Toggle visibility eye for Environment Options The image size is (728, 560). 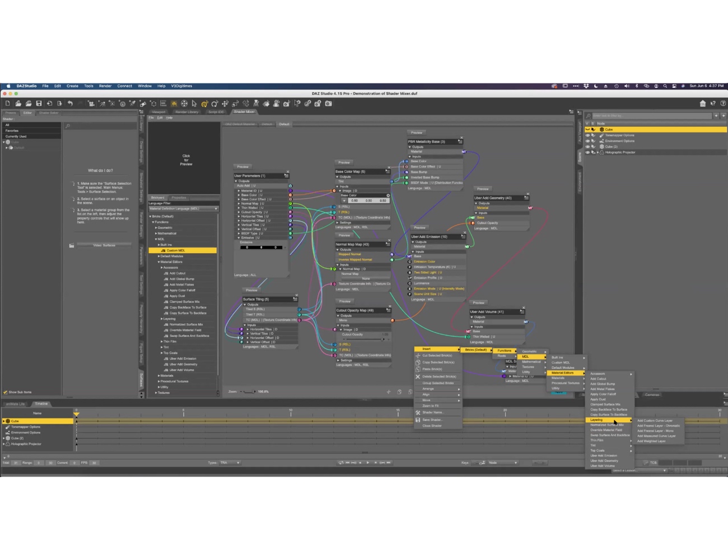tap(587, 141)
